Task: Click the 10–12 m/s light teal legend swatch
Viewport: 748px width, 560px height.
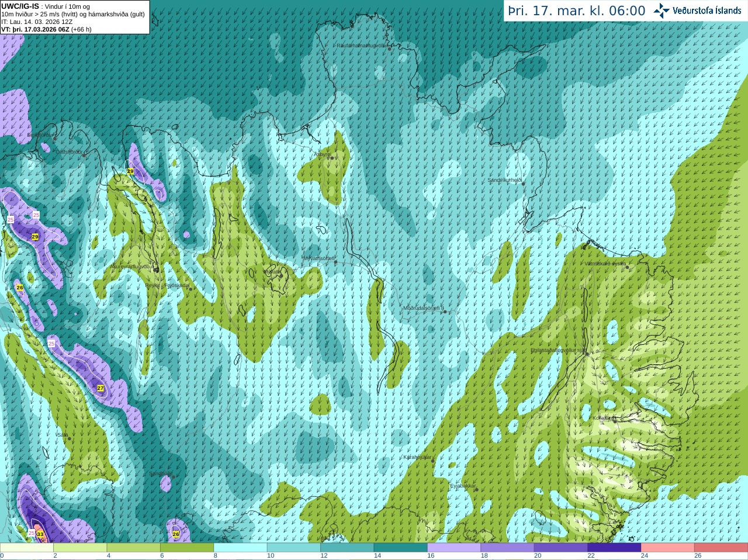Action: [294, 548]
